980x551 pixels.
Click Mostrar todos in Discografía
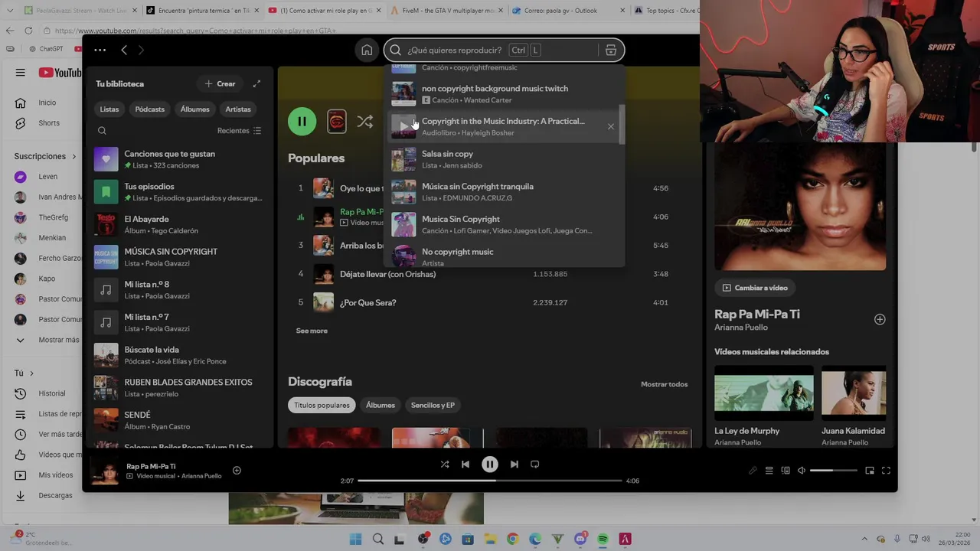click(664, 384)
